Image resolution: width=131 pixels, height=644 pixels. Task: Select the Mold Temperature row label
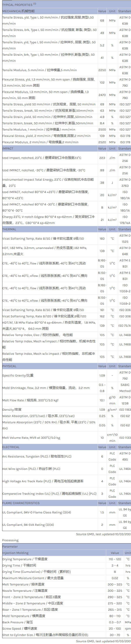(x=24, y=616)
